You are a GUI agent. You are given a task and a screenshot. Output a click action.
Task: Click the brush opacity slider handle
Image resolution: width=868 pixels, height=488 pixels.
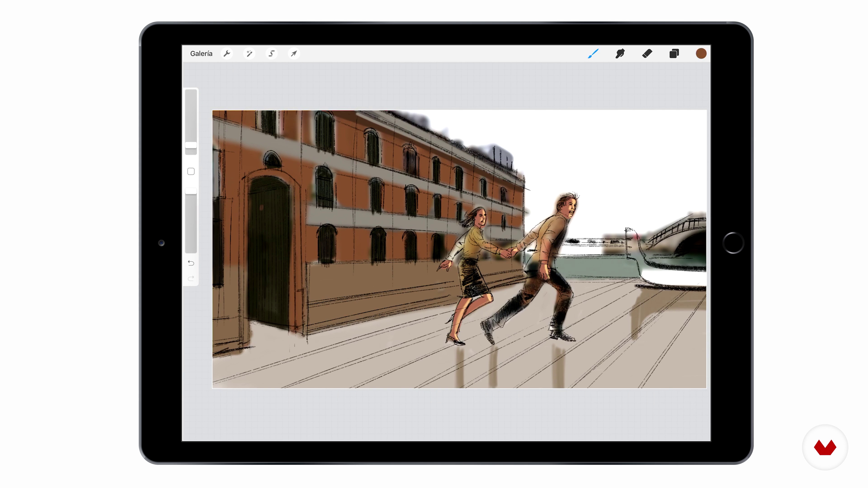[x=191, y=191]
